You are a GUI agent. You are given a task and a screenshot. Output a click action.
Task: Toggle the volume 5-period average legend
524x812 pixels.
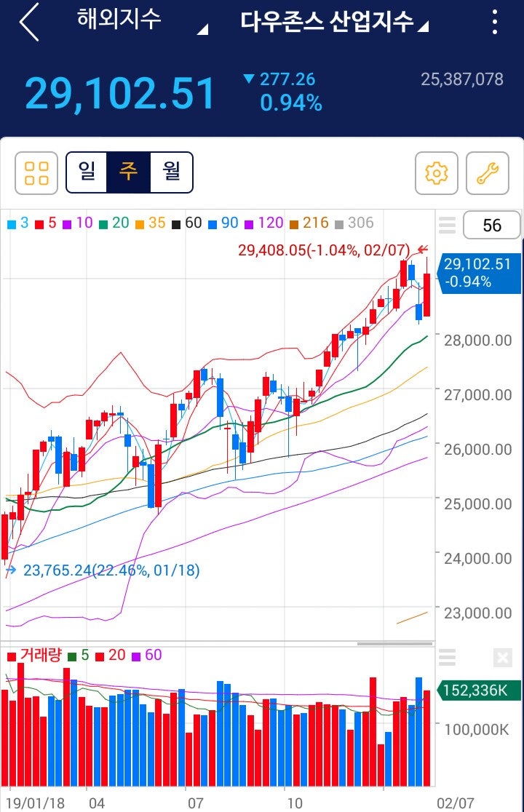(79, 656)
